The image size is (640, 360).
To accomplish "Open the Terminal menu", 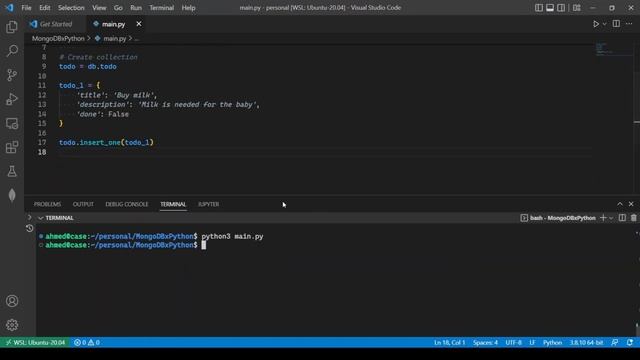I will (161, 8).
